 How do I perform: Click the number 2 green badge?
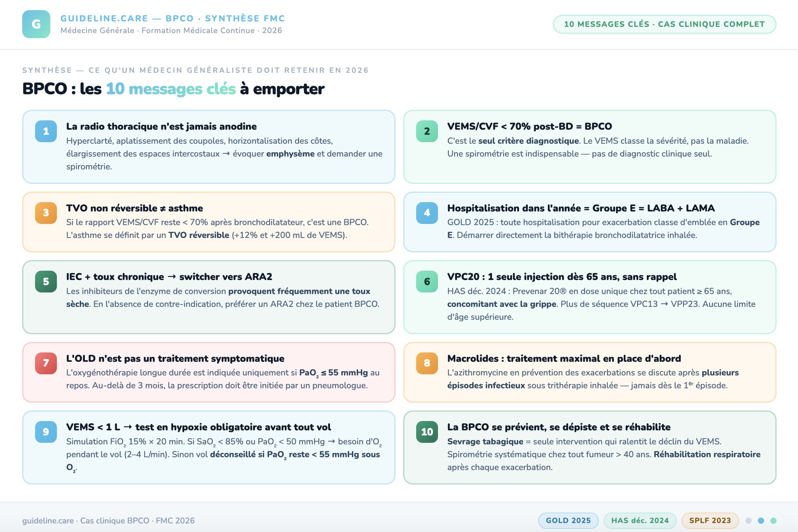(x=427, y=131)
